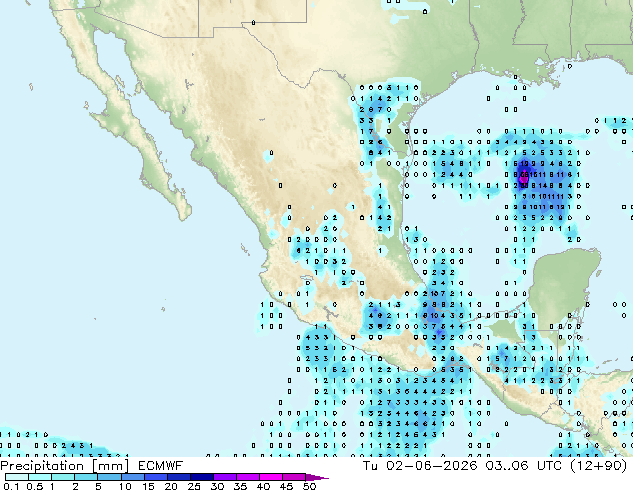
Task: Select the '(12+90)' forecast step text
Action: [x=598, y=466]
